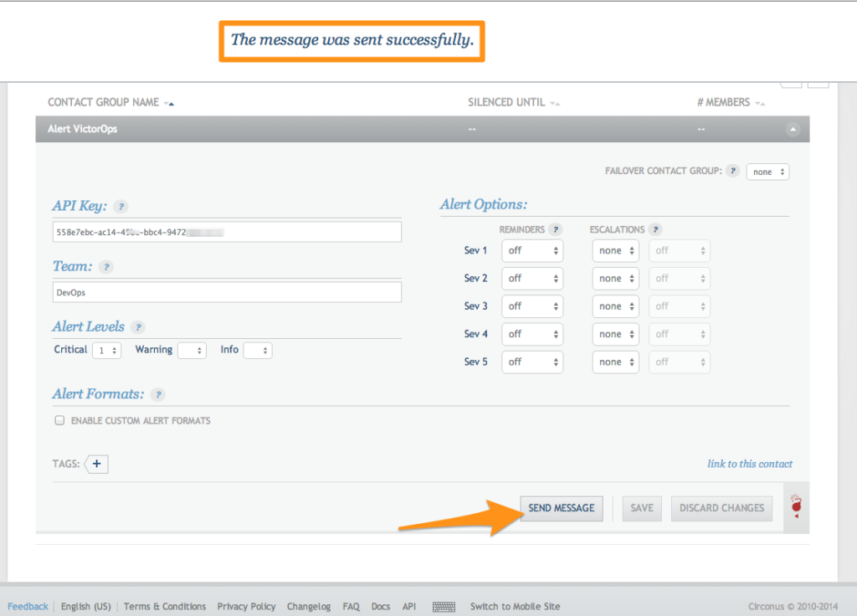Open the Changelog page
The width and height of the screenshot is (857, 616).
pyautogui.click(x=310, y=606)
